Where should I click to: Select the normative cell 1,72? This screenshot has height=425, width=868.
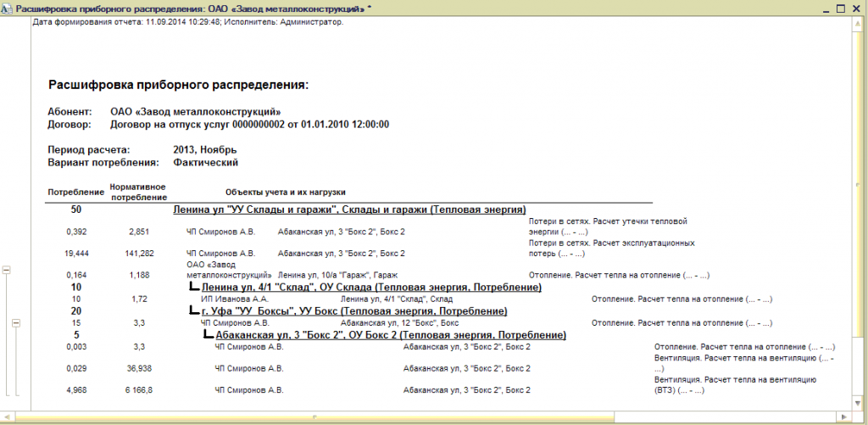(x=138, y=299)
